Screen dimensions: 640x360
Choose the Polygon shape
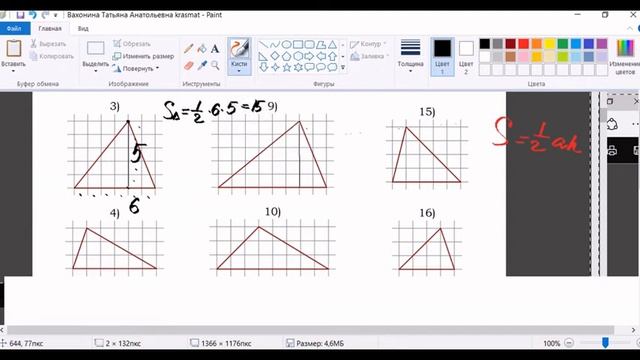click(321, 44)
